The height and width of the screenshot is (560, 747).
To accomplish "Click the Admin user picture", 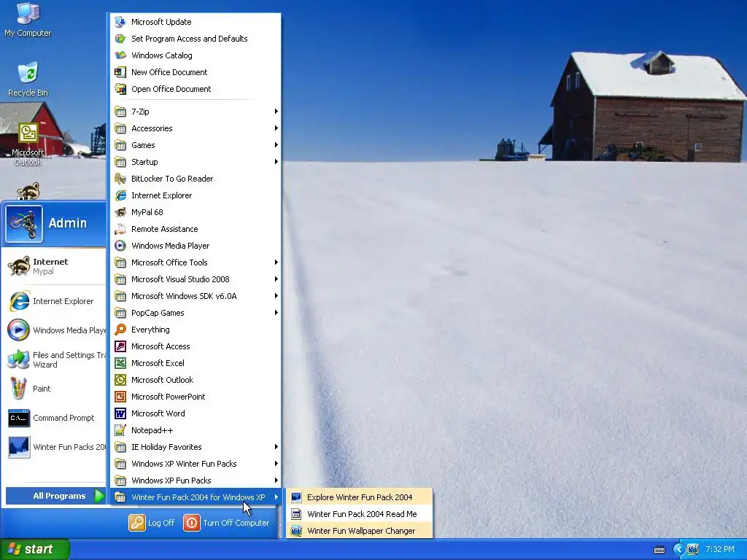I will 24,224.
